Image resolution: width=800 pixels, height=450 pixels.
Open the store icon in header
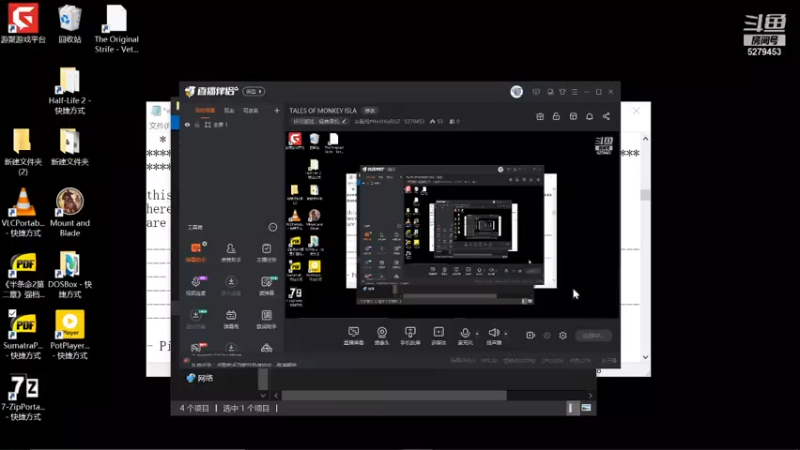pos(573,116)
